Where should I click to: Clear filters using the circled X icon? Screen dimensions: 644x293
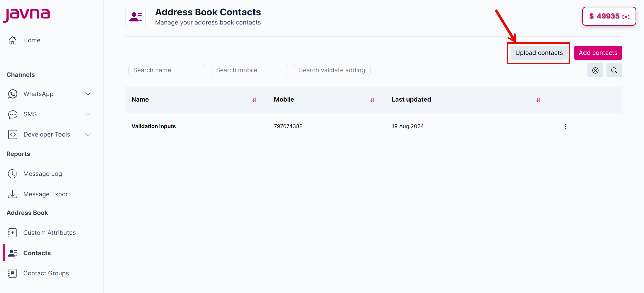click(x=595, y=70)
